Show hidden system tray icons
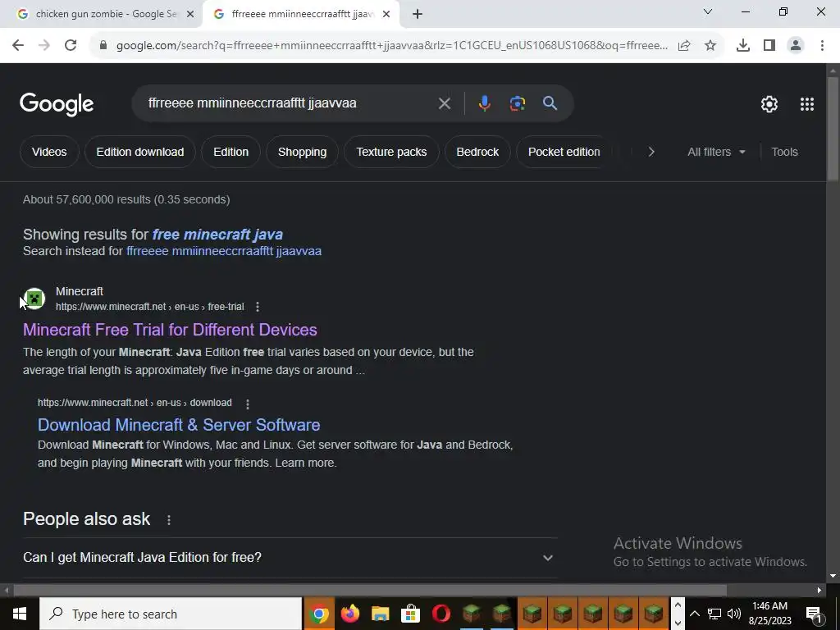840x630 pixels. (694, 614)
